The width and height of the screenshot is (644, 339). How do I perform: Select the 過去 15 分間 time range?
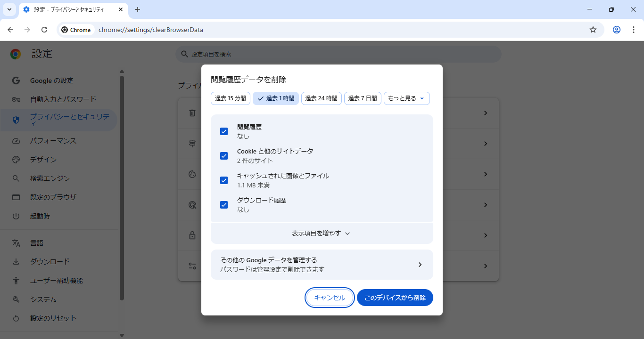pos(231,98)
